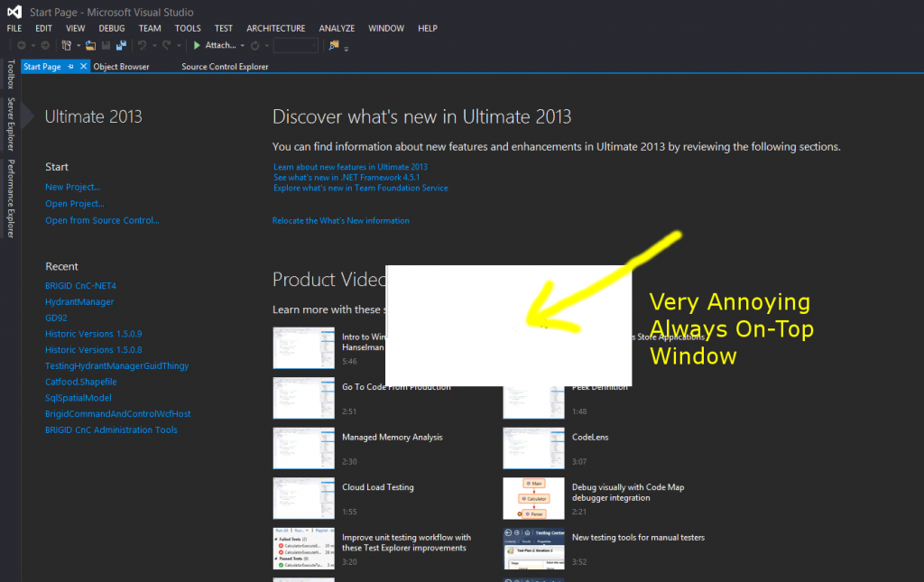Click the green Start debugging arrow

click(x=197, y=45)
